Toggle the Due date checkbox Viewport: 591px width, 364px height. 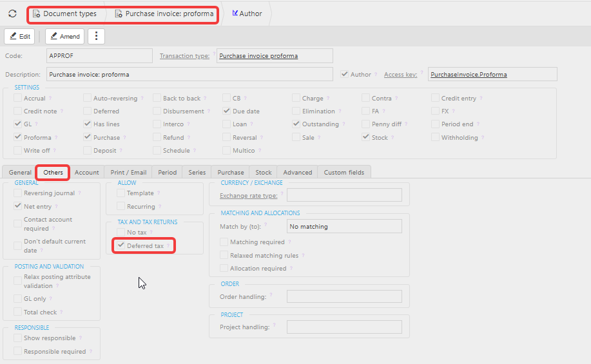(226, 111)
